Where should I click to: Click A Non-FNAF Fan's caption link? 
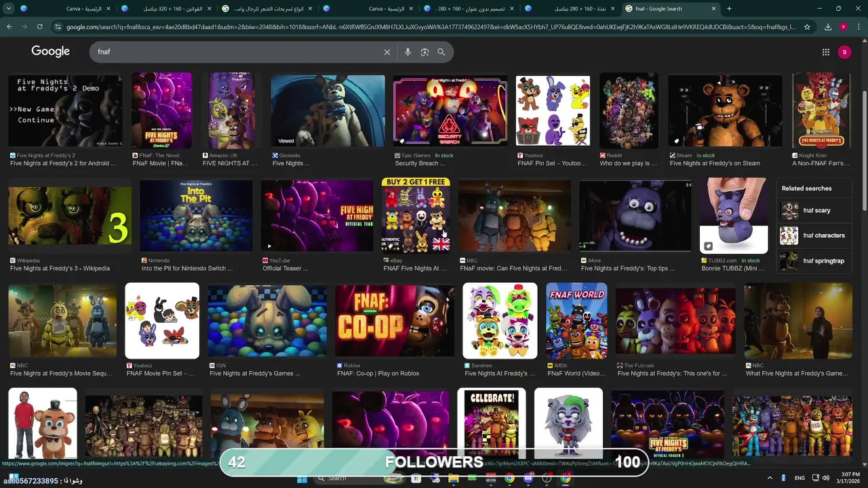pyautogui.click(x=820, y=163)
